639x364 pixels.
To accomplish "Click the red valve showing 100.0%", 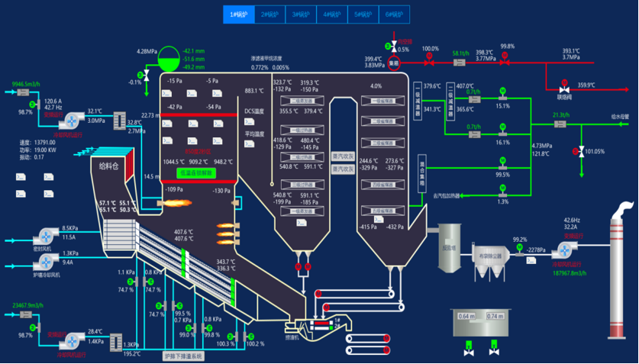I will click(x=429, y=60).
